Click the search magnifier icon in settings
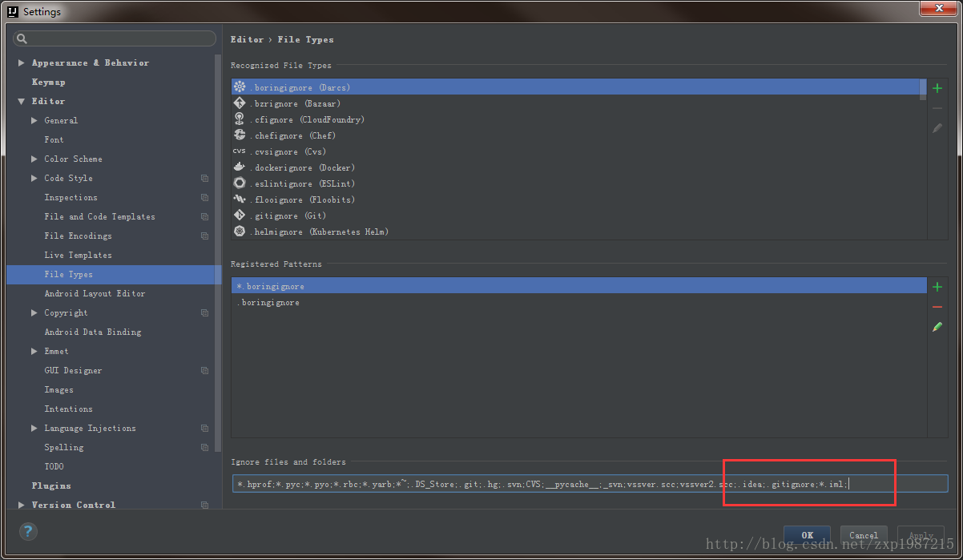Screen dimensions: 963x560 point(22,38)
